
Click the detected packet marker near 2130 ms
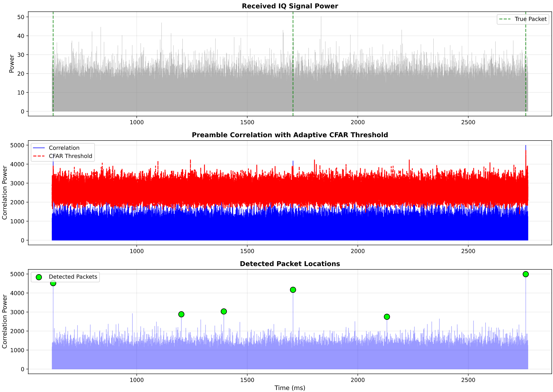click(387, 317)
